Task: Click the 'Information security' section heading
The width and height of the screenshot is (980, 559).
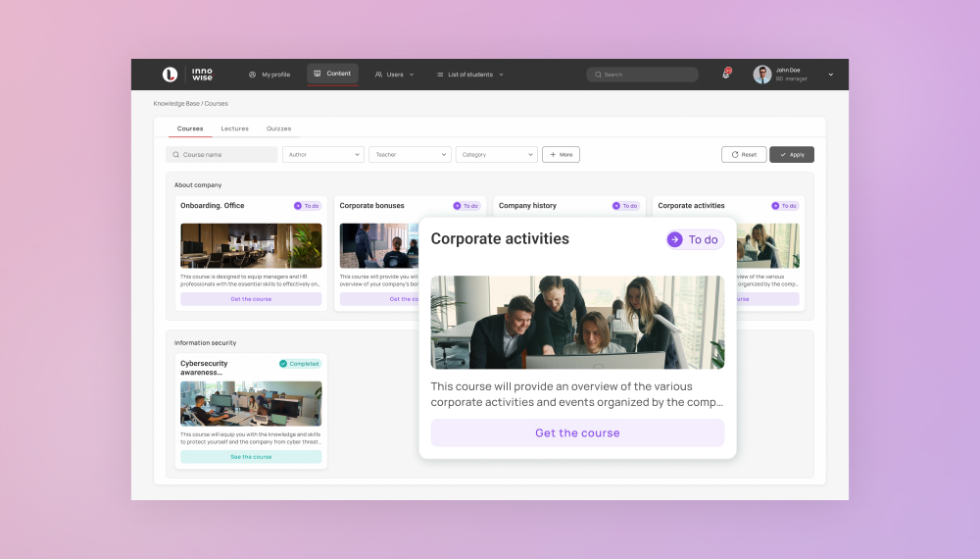Action: pos(205,342)
